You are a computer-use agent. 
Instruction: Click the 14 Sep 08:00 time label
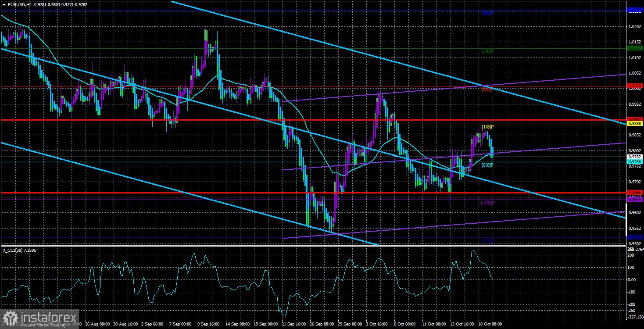pyautogui.click(x=237, y=324)
